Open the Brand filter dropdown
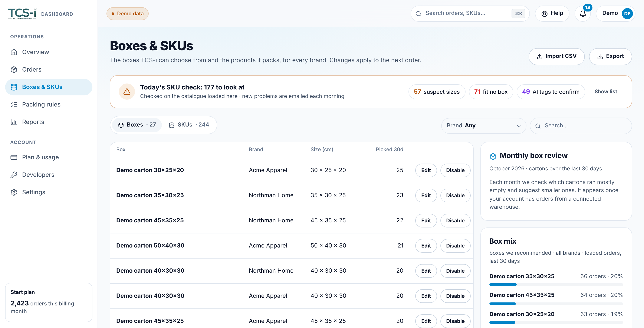 click(483, 125)
